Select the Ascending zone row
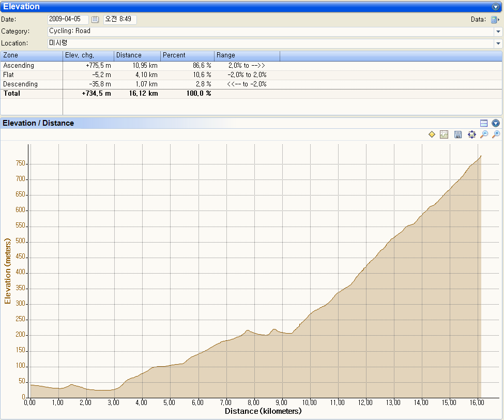The height and width of the screenshot is (420, 504). [19, 66]
